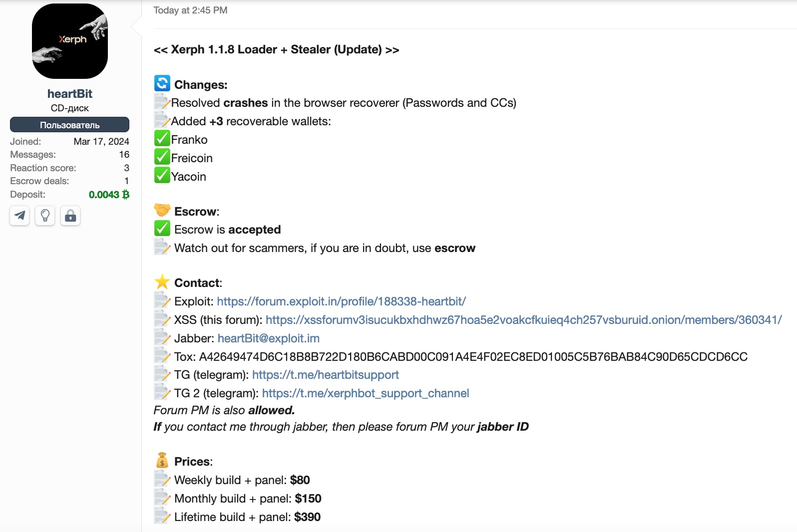Click the handshake icon beside Escrow
797x532 pixels.
pos(162,210)
